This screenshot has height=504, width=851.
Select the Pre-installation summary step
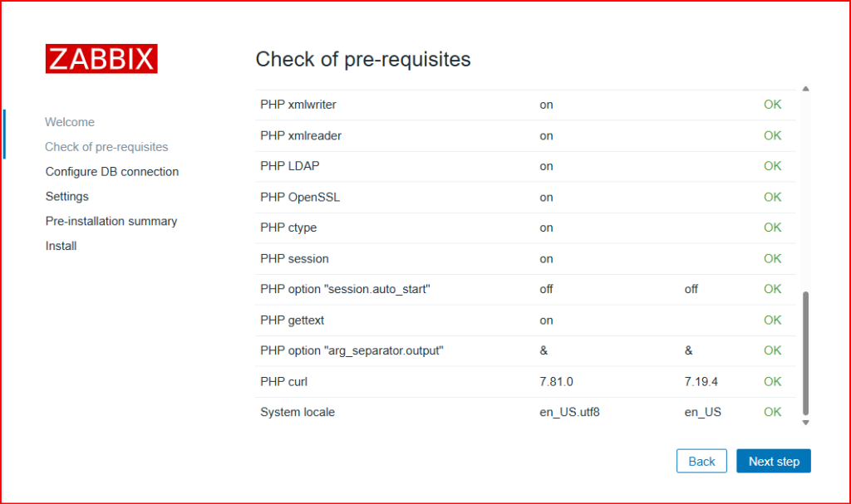(111, 222)
